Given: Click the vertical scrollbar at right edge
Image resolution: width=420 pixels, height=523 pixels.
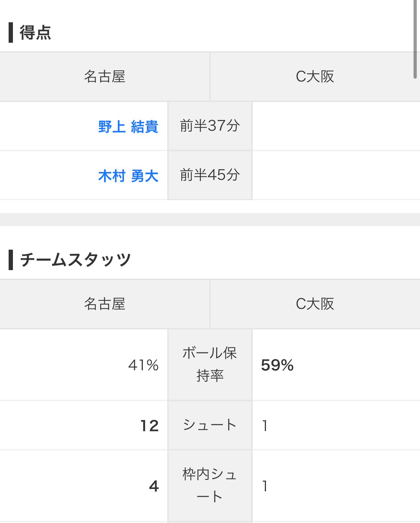Looking at the screenshot, I should point(415,40).
